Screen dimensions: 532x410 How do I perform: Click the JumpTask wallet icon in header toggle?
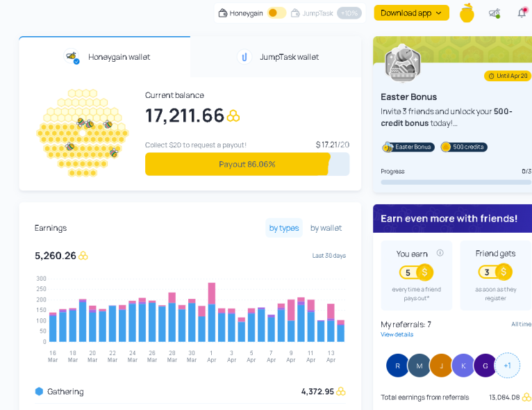pos(295,13)
